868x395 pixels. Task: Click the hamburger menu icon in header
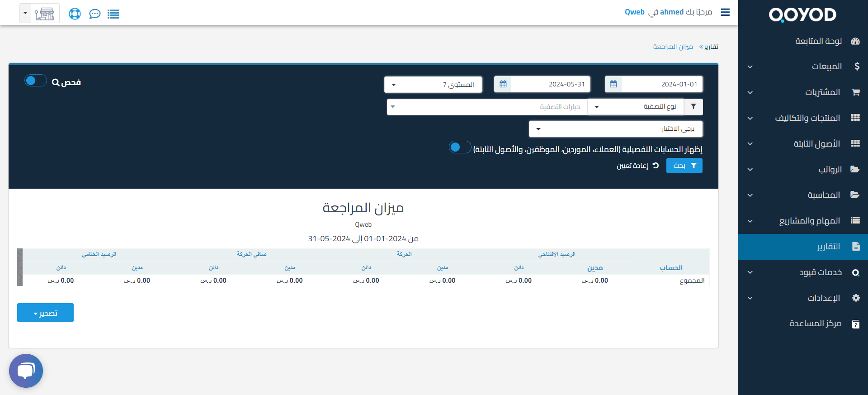(x=725, y=12)
